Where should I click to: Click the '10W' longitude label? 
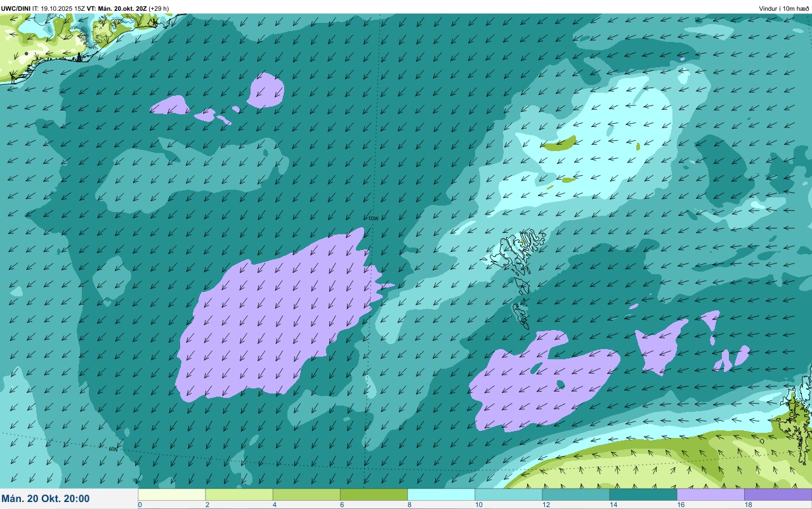(x=373, y=218)
